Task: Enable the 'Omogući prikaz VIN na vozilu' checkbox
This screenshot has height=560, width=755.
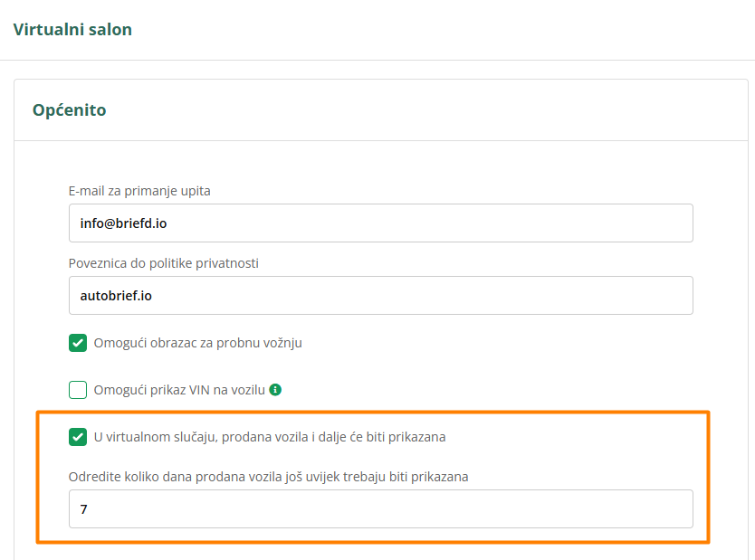Action: [78, 390]
